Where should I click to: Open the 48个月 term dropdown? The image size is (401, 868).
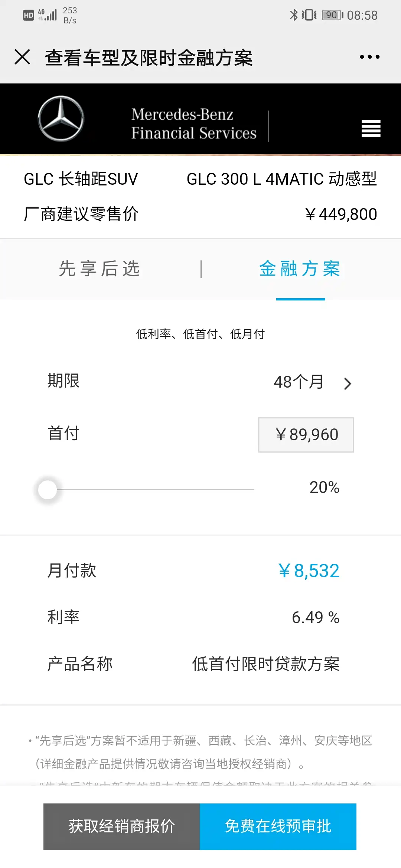click(299, 382)
